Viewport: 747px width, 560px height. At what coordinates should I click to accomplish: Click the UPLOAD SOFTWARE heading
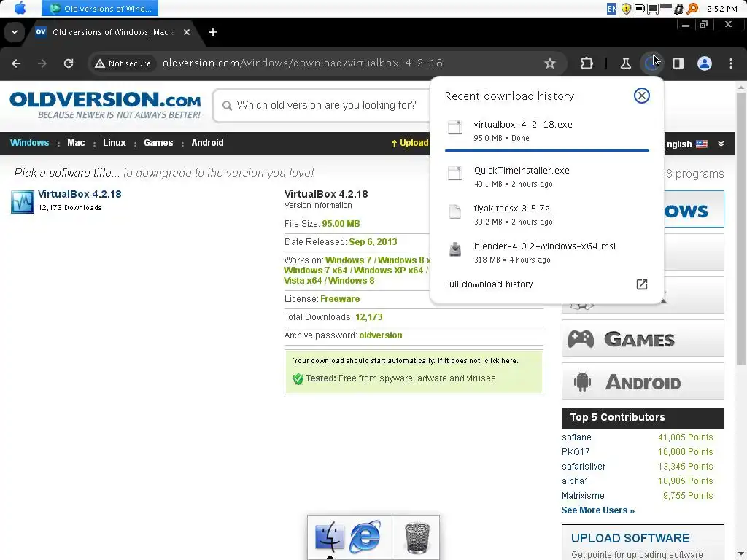(630, 538)
